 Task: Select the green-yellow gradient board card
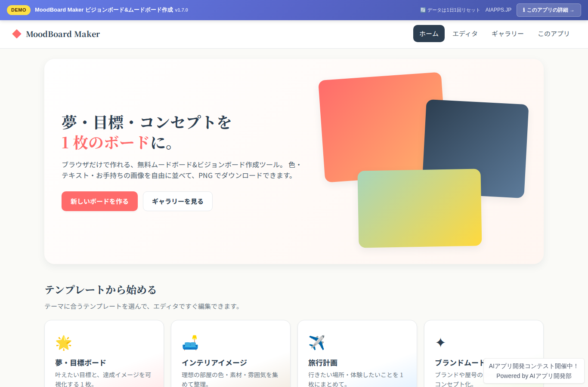420,208
